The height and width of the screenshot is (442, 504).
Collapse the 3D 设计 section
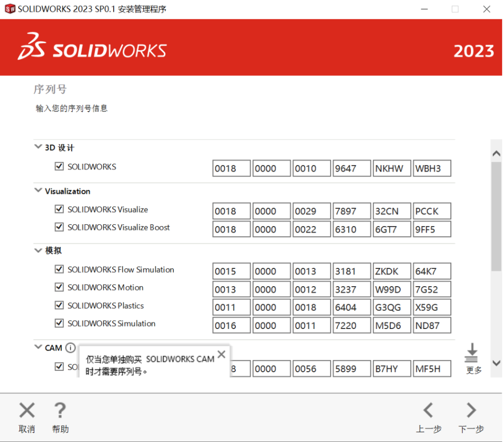(x=38, y=146)
